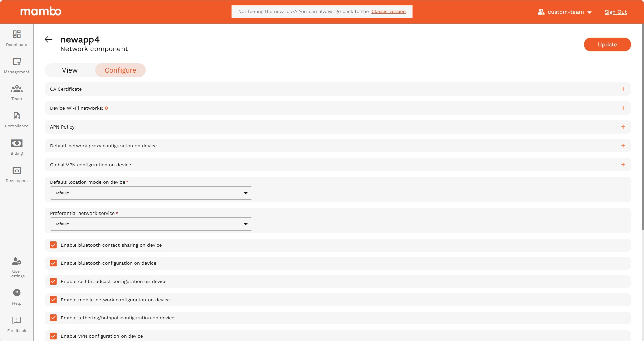644x341 pixels.
Task: Uncheck Enable bluetooth contact sharing on device
Action: click(53, 245)
